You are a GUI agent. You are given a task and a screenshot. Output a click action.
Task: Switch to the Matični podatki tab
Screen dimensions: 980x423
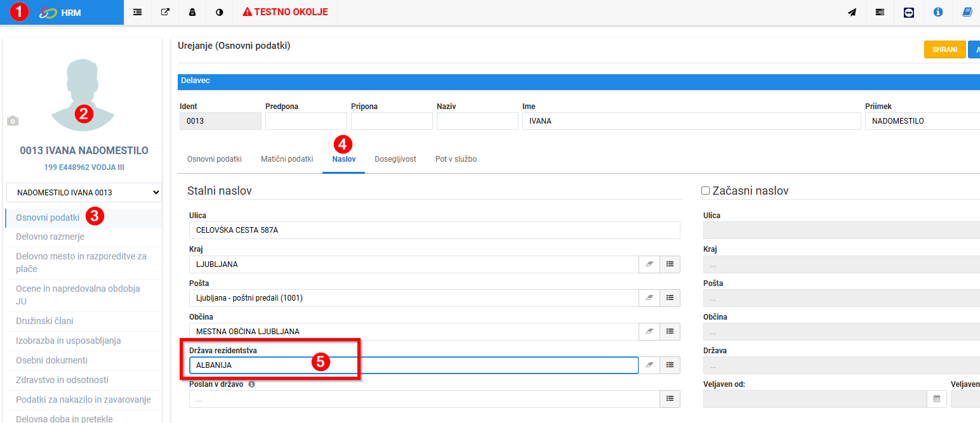[287, 159]
